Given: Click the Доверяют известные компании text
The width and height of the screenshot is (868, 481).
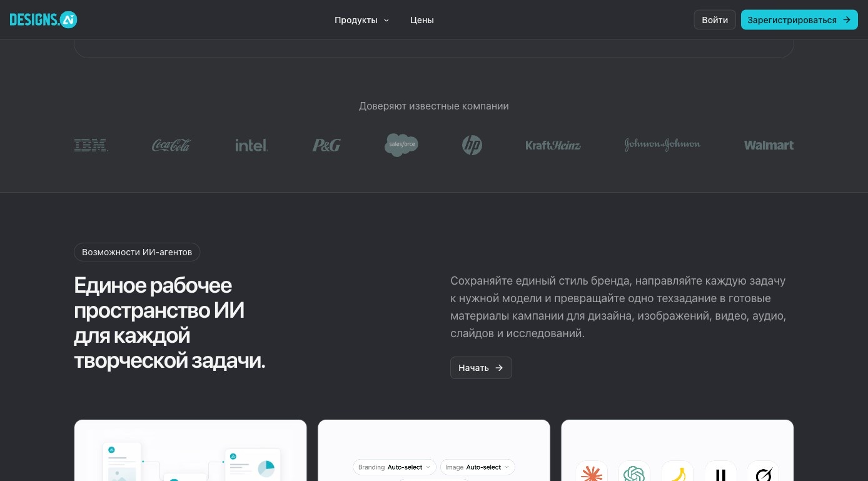Looking at the screenshot, I should click(434, 106).
